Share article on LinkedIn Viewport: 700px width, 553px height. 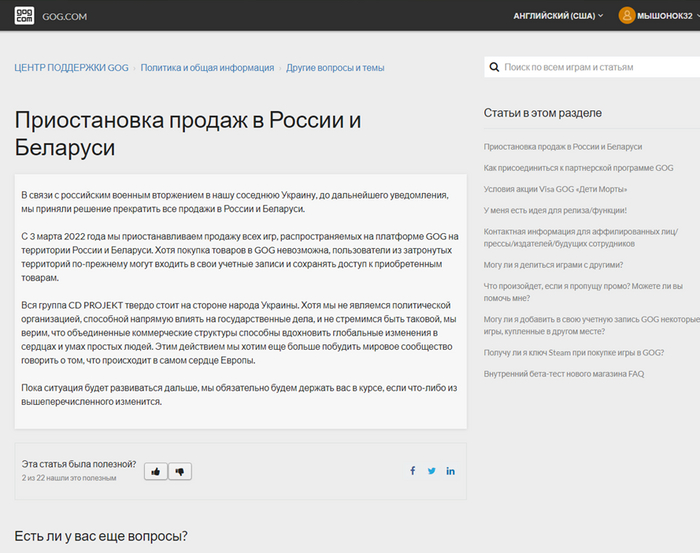pyautogui.click(x=451, y=471)
